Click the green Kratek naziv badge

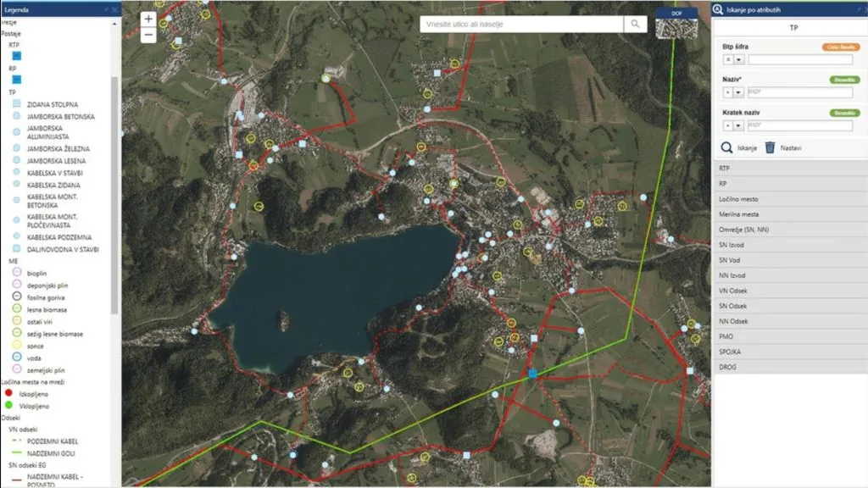tap(845, 113)
